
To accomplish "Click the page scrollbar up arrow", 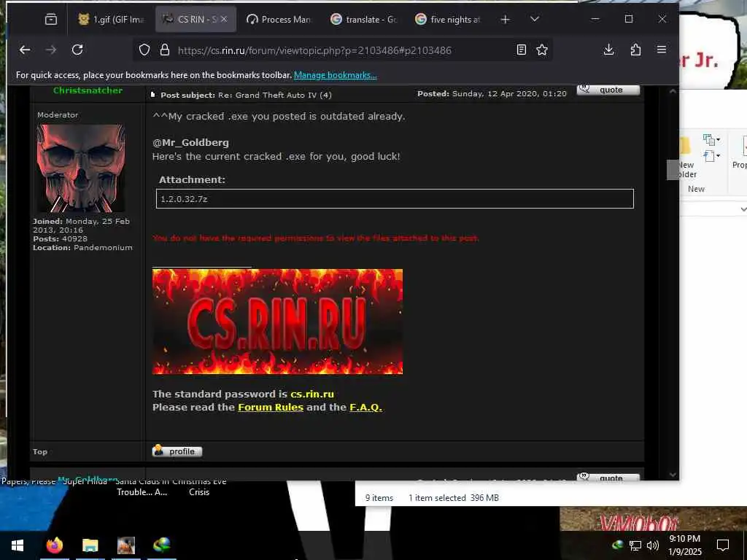I will point(673,91).
